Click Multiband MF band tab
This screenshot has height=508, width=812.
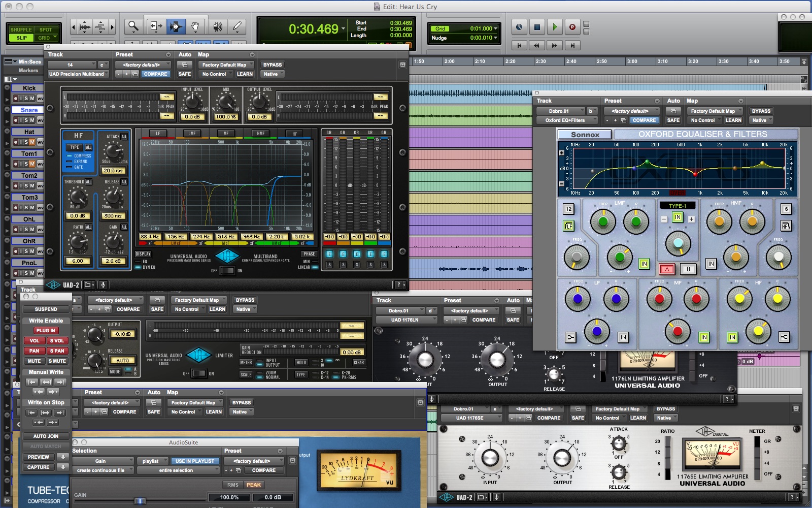[226, 134]
